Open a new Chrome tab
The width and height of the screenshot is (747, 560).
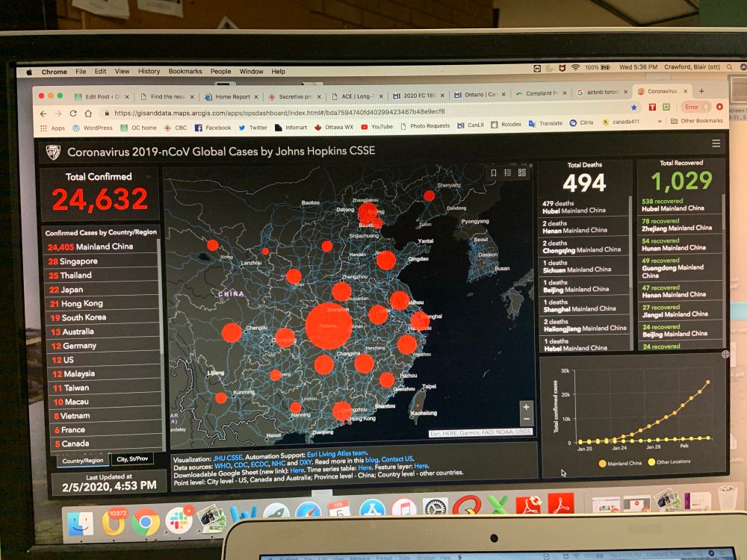[x=701, y=91]
